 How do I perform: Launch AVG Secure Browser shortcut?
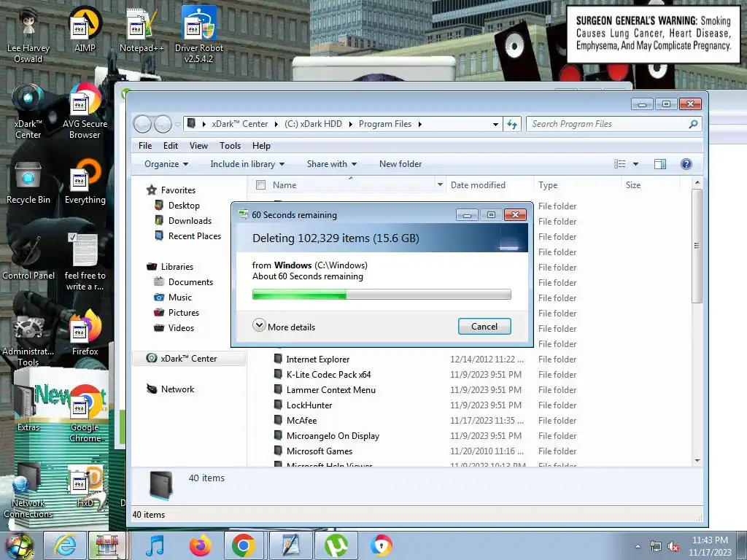pos(85,111)
